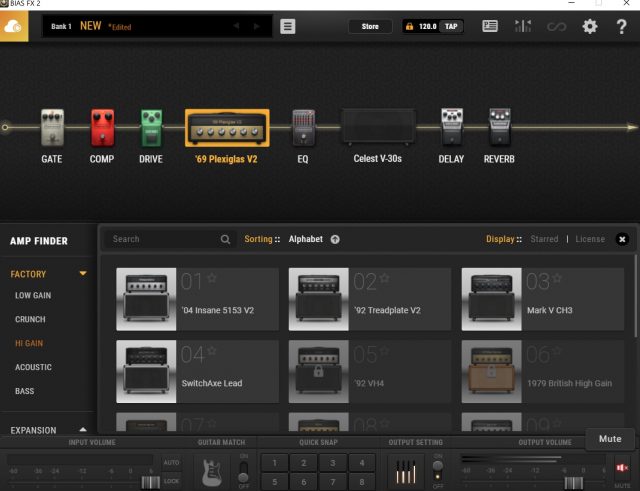Toggle Output Setting on/off switch
The width and height of the screenshot is (640, 491).
pos(438,471)
